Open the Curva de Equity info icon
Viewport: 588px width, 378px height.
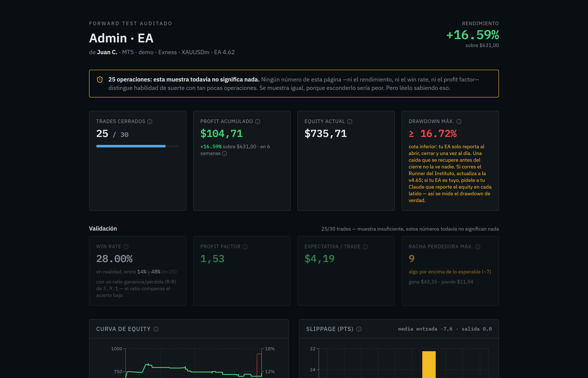156,329
